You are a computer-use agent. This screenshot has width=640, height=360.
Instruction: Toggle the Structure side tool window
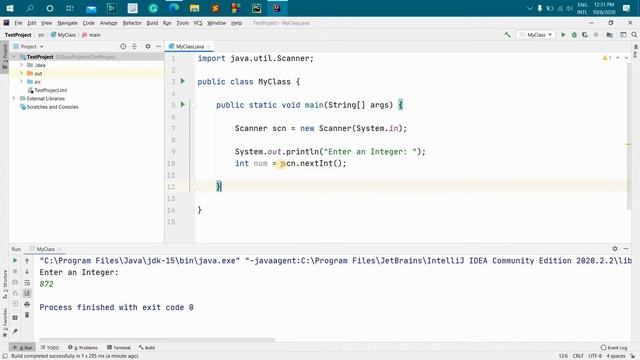point(5,284)
